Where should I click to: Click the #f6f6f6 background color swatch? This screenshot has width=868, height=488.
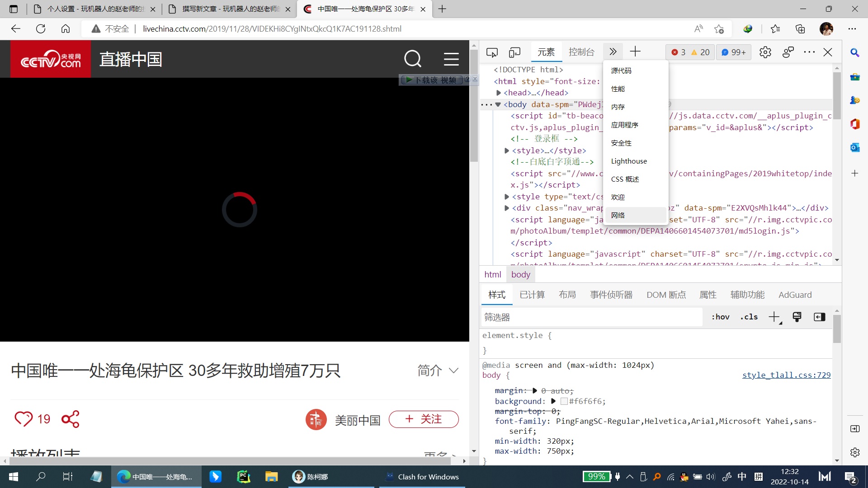tap(564, 402)
